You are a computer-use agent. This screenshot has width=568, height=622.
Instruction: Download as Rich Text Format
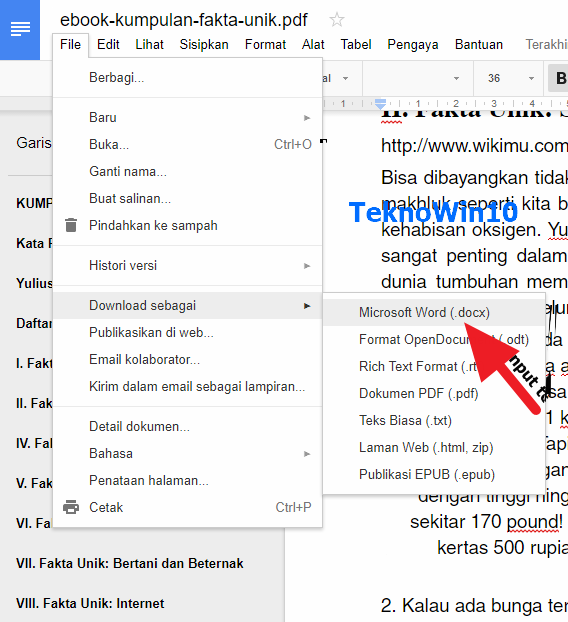[434, 367]
